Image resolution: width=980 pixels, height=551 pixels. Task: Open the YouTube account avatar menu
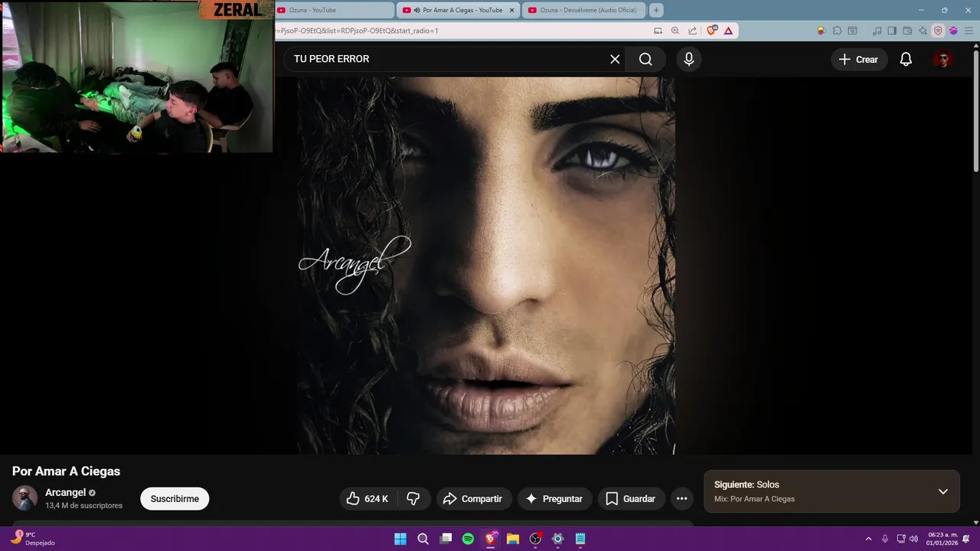pos(943,59)
